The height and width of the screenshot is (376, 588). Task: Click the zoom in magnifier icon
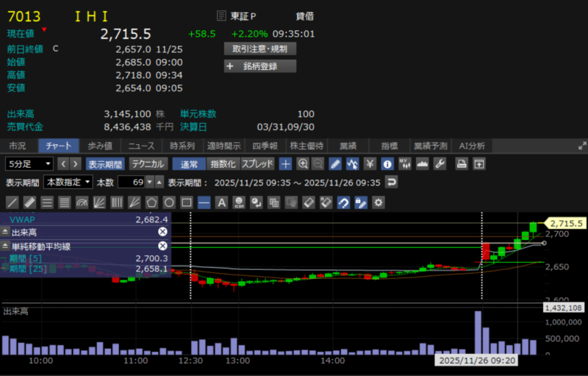[302, 163]
